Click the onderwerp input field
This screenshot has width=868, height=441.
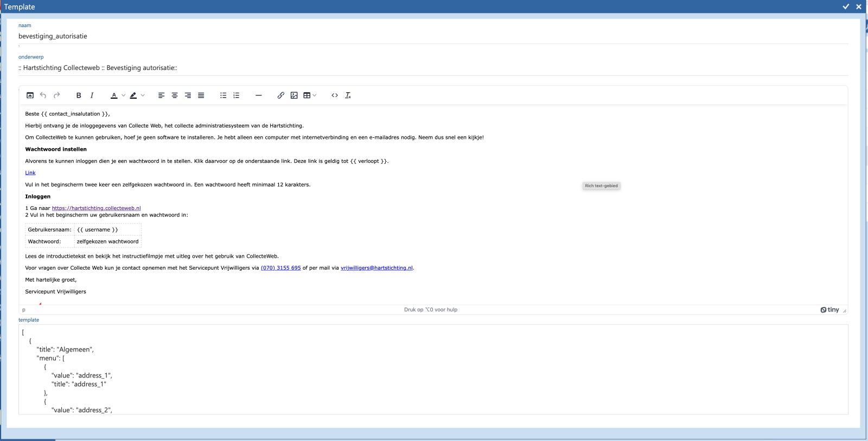coord(433,68)
